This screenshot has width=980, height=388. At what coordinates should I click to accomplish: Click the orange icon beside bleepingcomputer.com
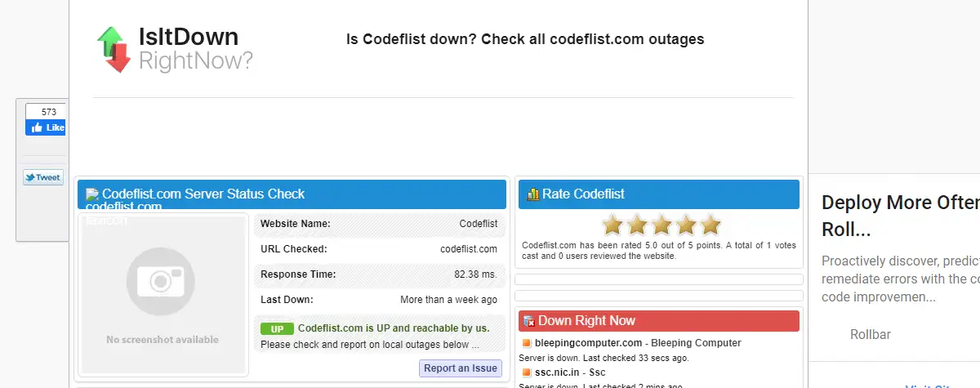click(x=527, y=343)
